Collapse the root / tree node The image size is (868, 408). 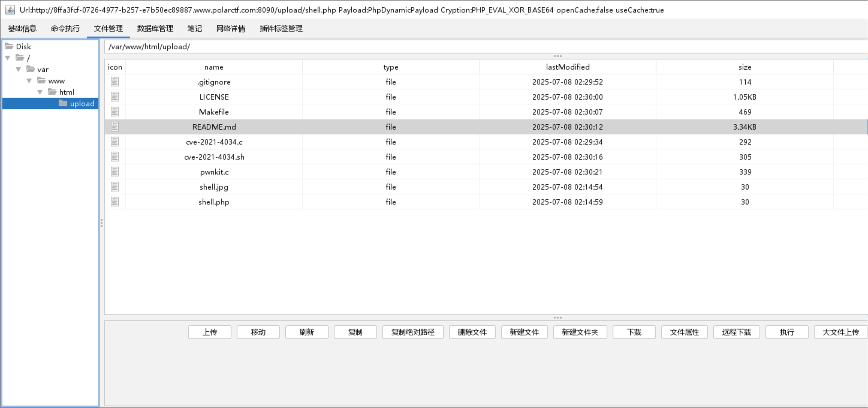tap(8, 58)
